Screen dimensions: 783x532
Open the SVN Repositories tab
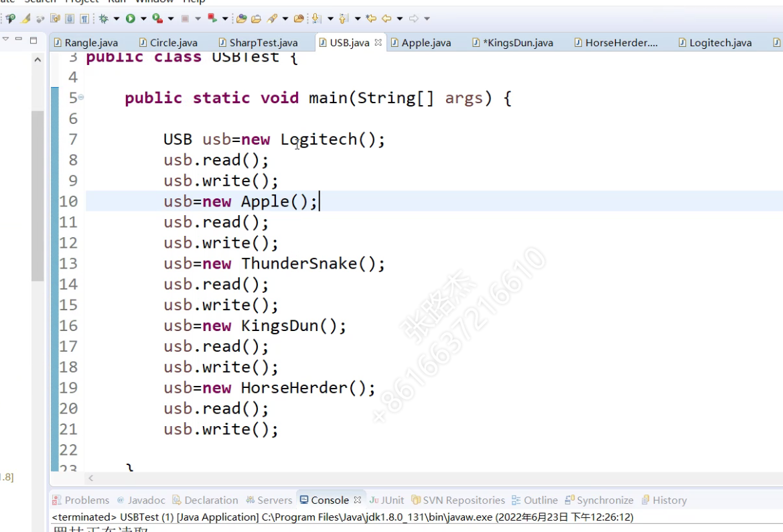coord(458,500)
